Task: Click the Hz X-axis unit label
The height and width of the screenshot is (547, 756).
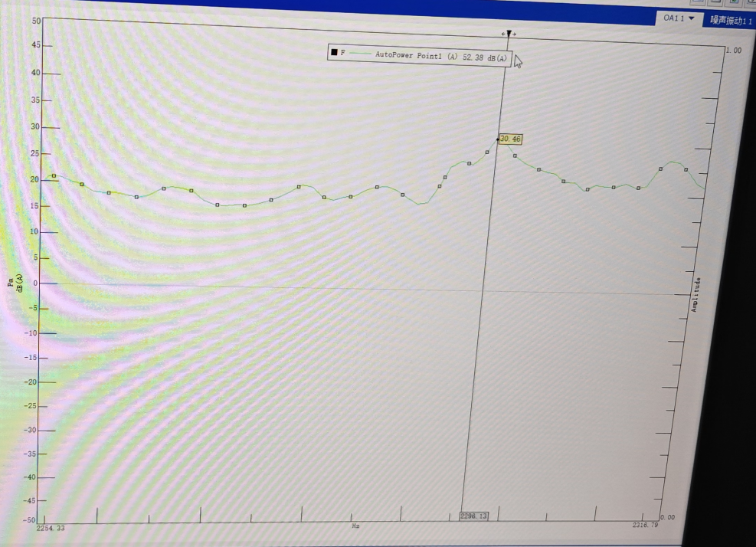Action: (355, 526)
